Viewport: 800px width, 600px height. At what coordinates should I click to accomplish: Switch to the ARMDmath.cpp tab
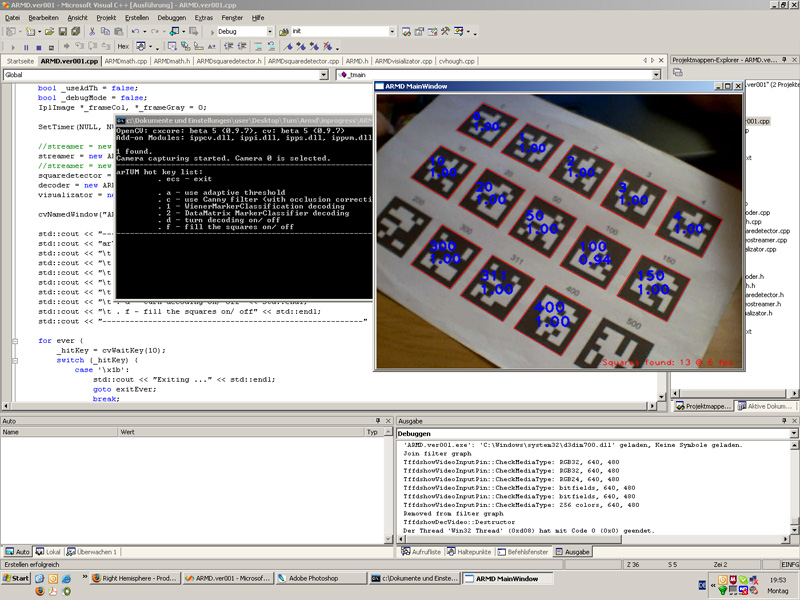coord(126,61)
